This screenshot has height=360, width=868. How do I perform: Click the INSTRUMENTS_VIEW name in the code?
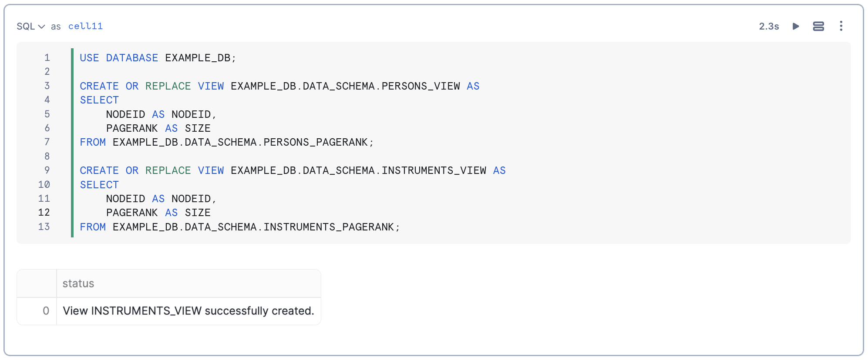pos(434,170)
